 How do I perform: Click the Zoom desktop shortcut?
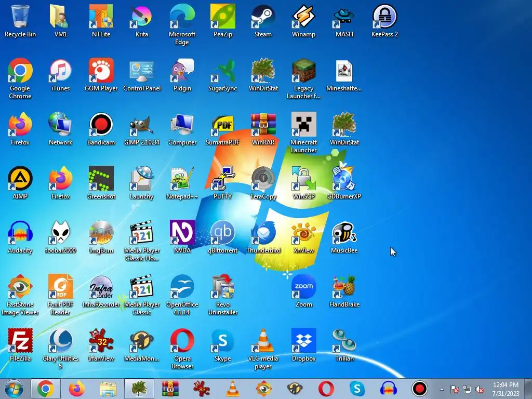coord(303,291)
